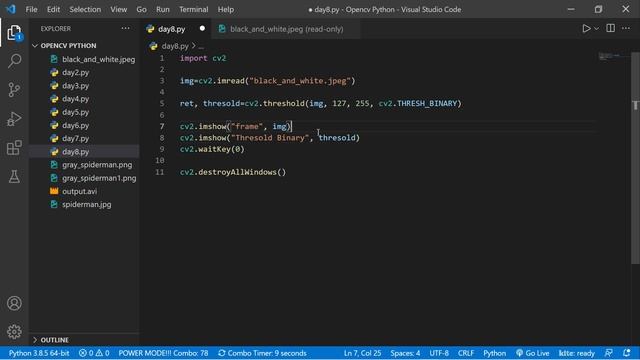Open the Accounts icon
The image size is (640, 360).
(x=14, y=303)
